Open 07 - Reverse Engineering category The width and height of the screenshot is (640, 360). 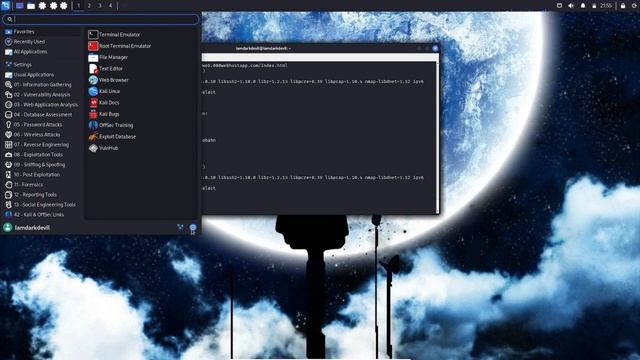[x=42, y=144]
